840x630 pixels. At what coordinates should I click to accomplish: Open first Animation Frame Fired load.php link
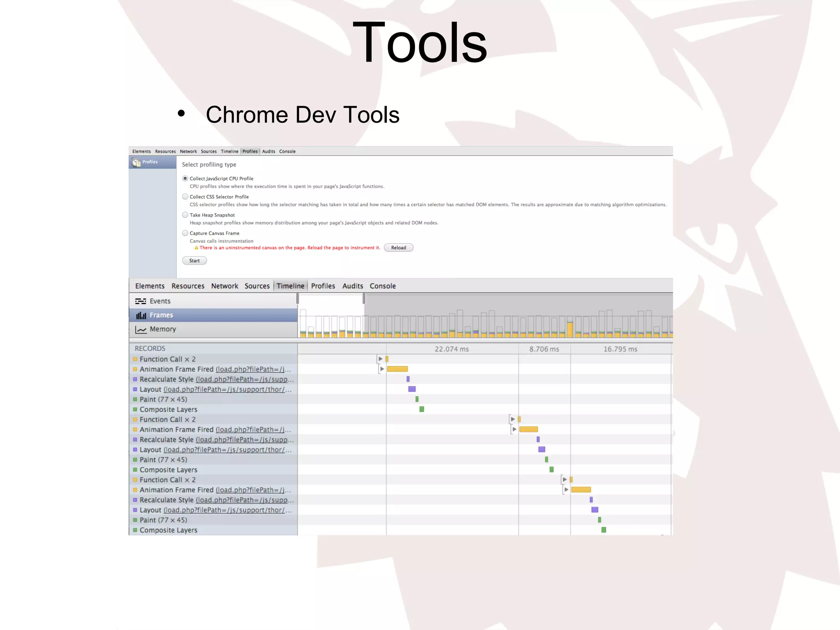click(253, 369)
